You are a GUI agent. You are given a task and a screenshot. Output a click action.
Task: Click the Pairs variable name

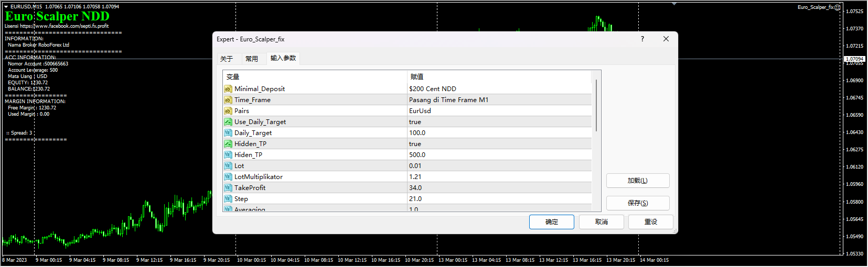coord(242,111)
